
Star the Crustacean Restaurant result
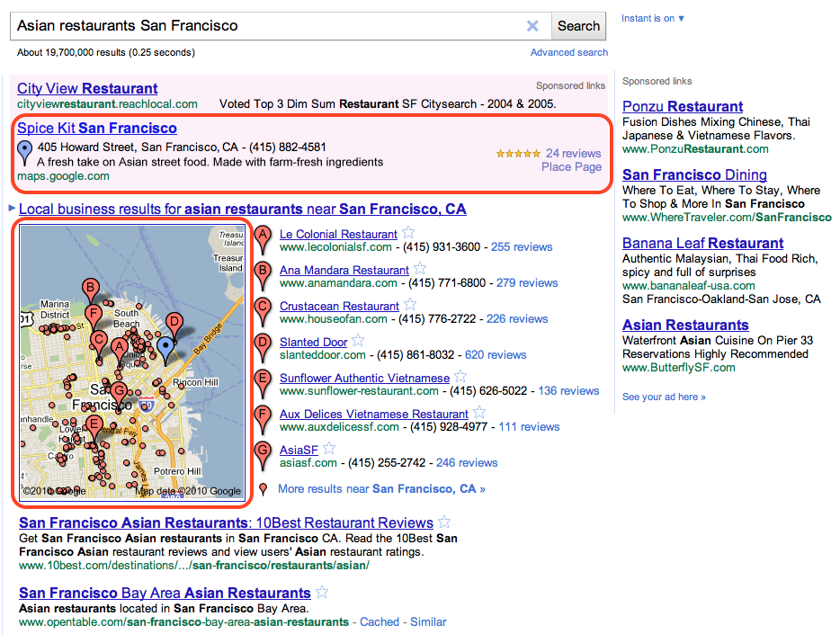(410, 304)
